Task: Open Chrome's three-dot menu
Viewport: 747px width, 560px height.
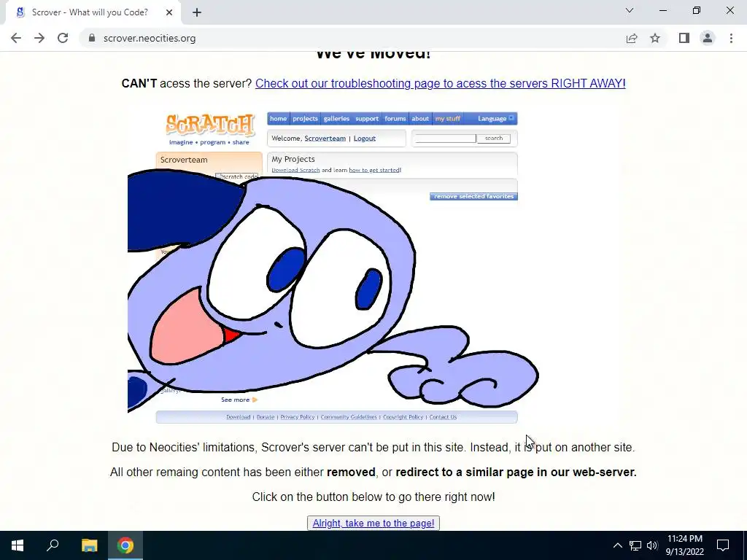Action: pyautogui.click(x=731, y=38)
